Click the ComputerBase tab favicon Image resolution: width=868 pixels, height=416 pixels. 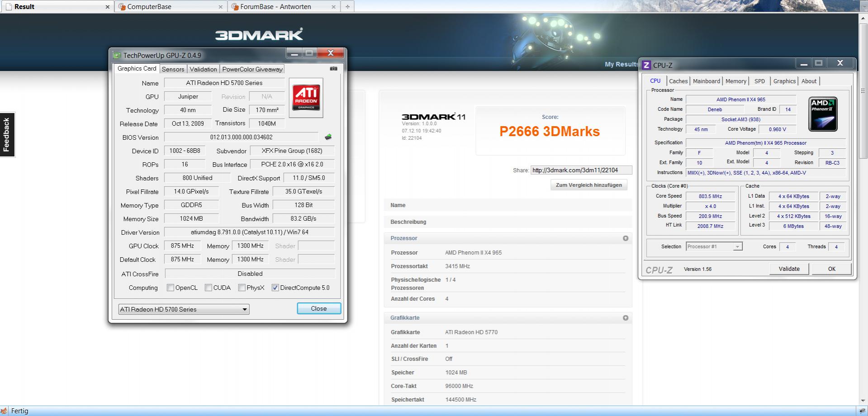click(122, 7)
